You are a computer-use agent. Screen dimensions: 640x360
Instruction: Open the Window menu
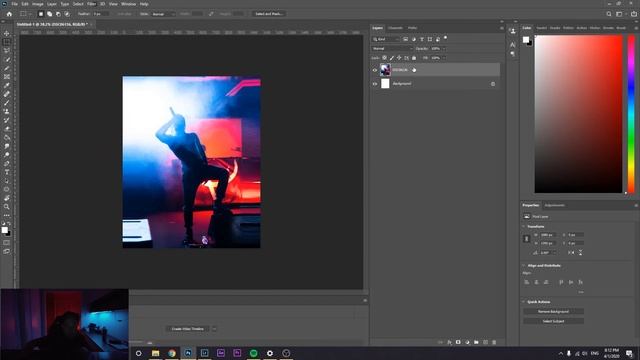128,4
